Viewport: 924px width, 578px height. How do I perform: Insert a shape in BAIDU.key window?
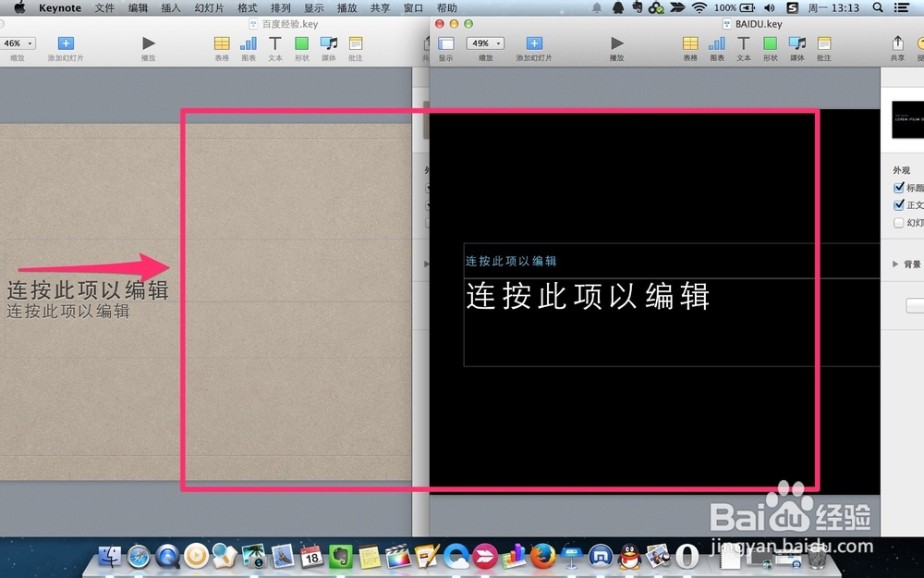(771, 43)
